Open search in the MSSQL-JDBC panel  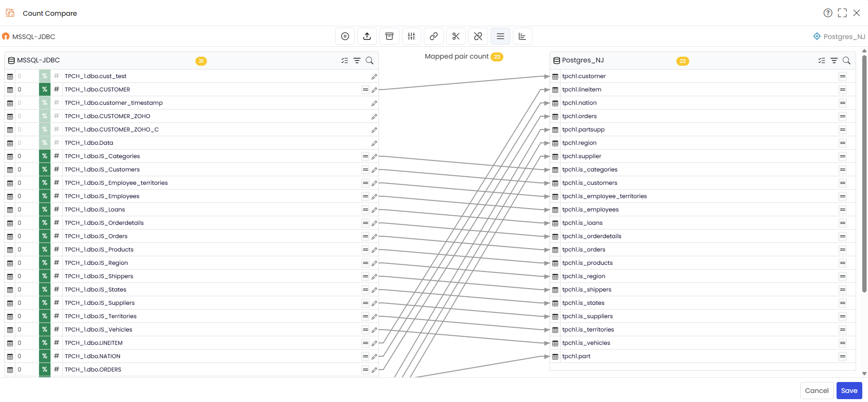coord(369,60)
